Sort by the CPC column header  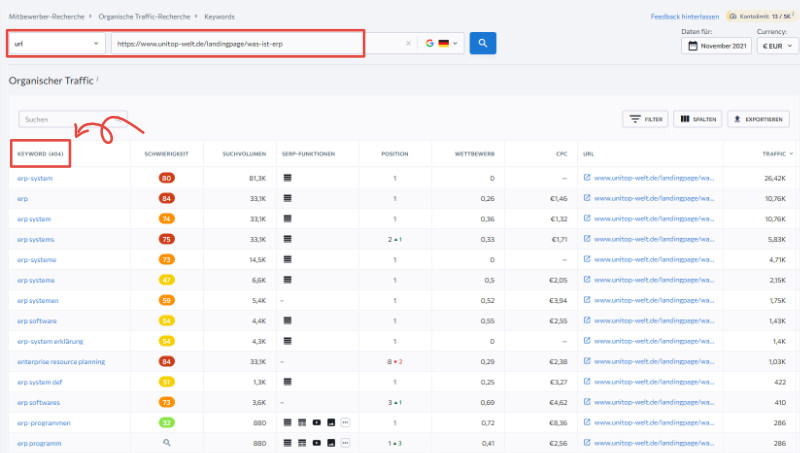point(562,154)
